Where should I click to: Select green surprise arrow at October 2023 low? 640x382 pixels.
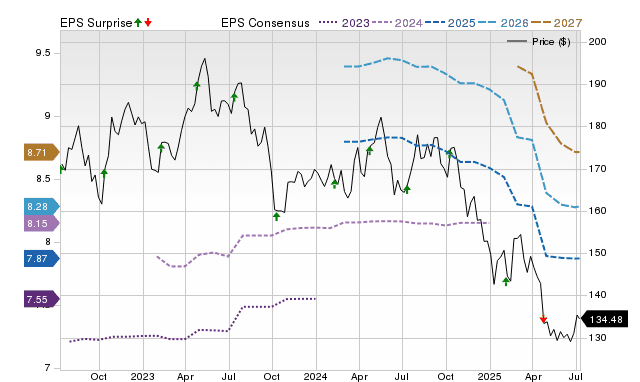(276, 216)
